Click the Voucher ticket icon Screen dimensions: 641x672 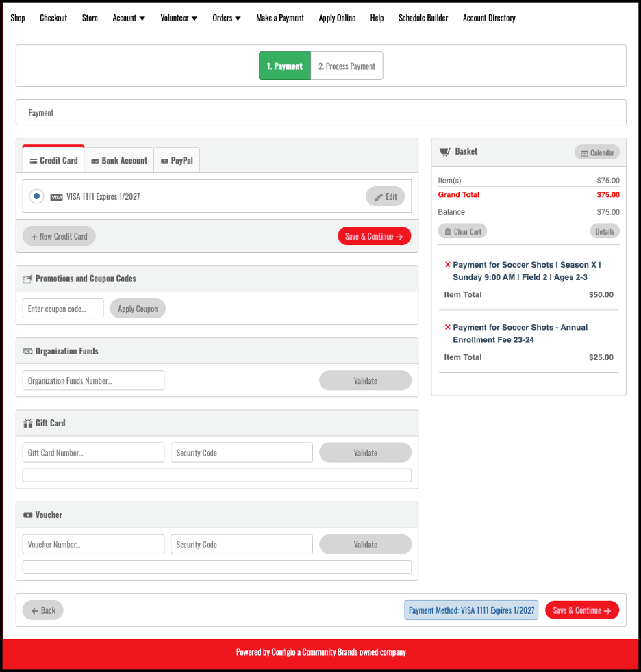click(x=28, y=515)
